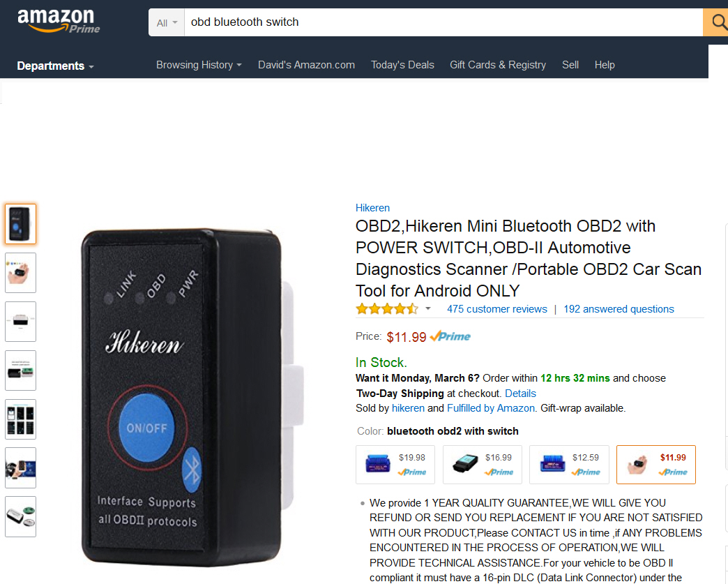Viewport: 728px width, 584px height.
Task: Click the search box containing obd bluetooth switch
Action: point(443,22)
